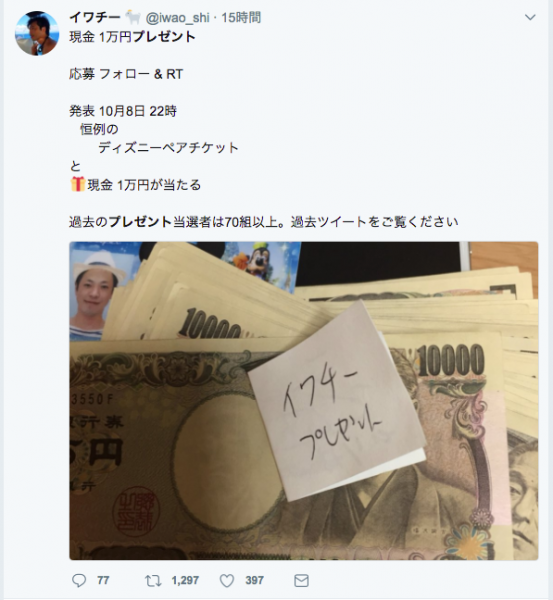Image resolution: width=553 pixels, height=600 pixels.
Task: Retweet the cash giveaway tweet
Action: point(153,580)
